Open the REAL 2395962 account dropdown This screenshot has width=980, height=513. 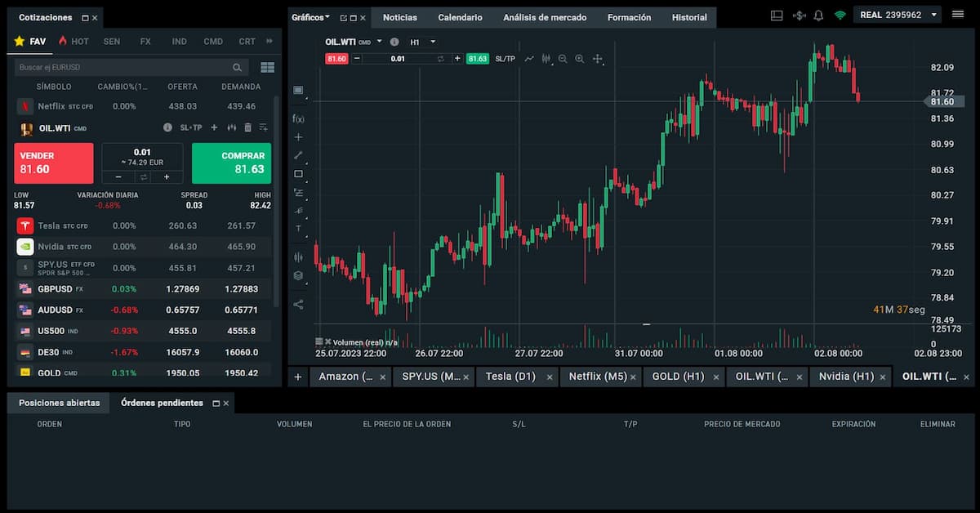[898, 15]
